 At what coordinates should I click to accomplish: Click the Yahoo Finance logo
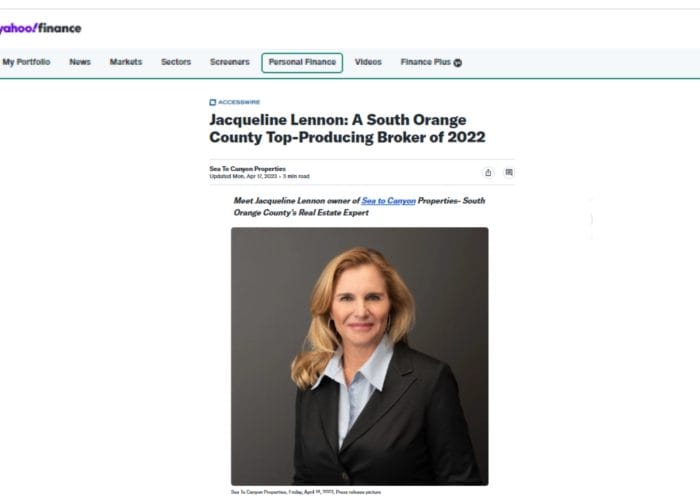click(40, 28)
